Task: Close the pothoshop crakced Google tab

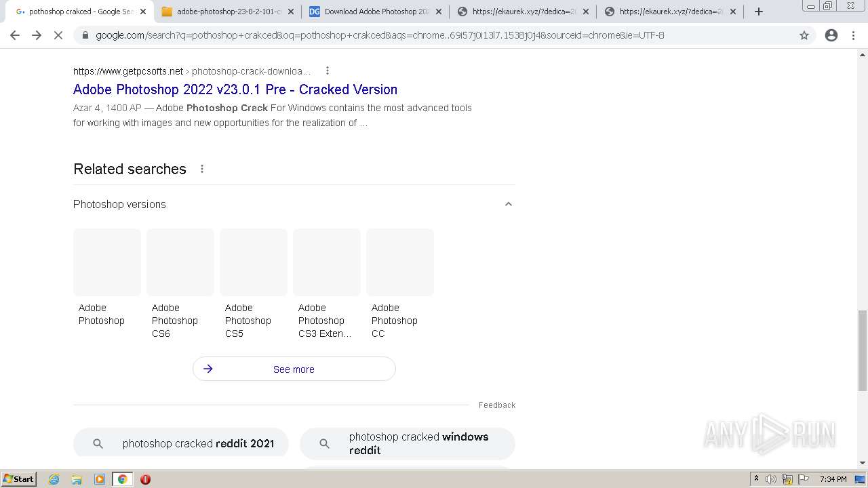Action: (143, 12)
